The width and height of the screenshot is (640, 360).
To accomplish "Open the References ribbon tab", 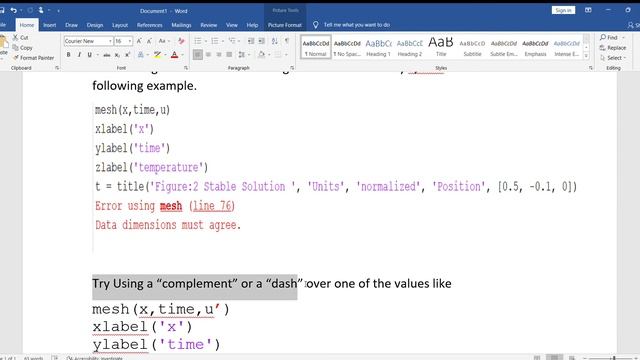I will [x=149, y=25].
